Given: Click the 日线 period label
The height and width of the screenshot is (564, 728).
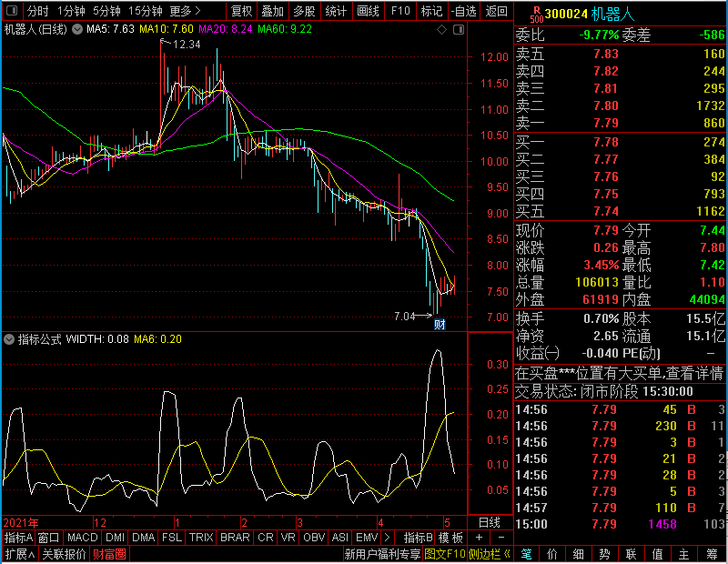Looking at the screenshot, I should pos(490,523).
